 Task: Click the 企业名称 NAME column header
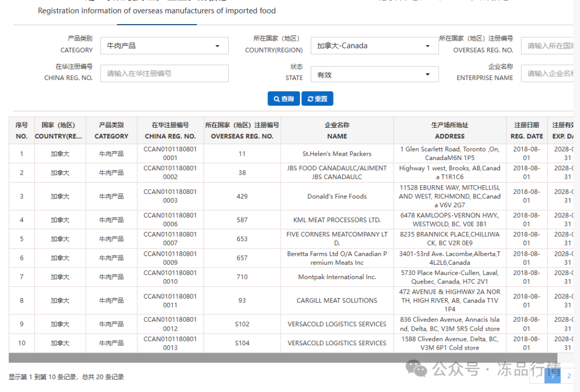tap(337, 130)
